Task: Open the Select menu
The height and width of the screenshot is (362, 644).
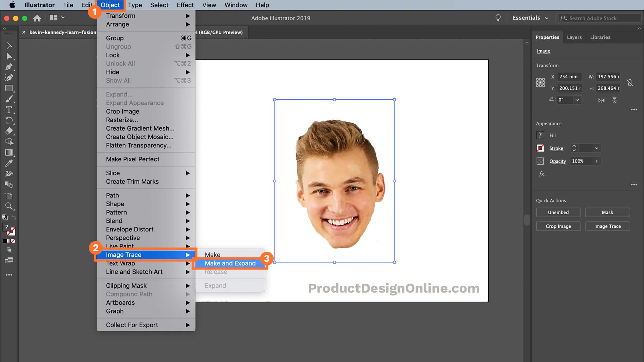Action: click(x=159, y=5)
